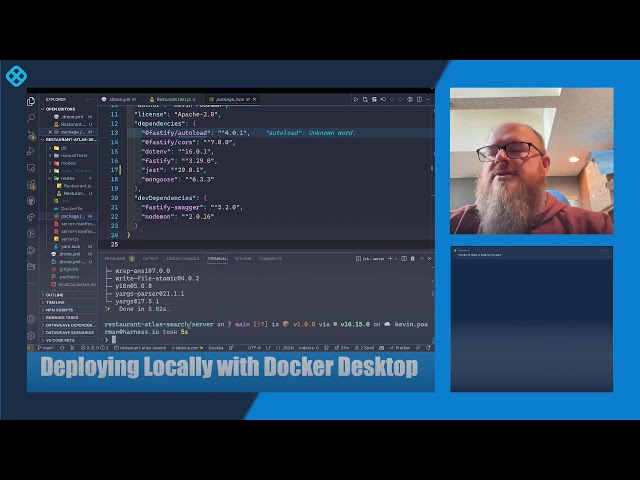Viewport: 640px width, 480px height.
Task: Switch to the Debug Console tab
Action: pos(183,259)
